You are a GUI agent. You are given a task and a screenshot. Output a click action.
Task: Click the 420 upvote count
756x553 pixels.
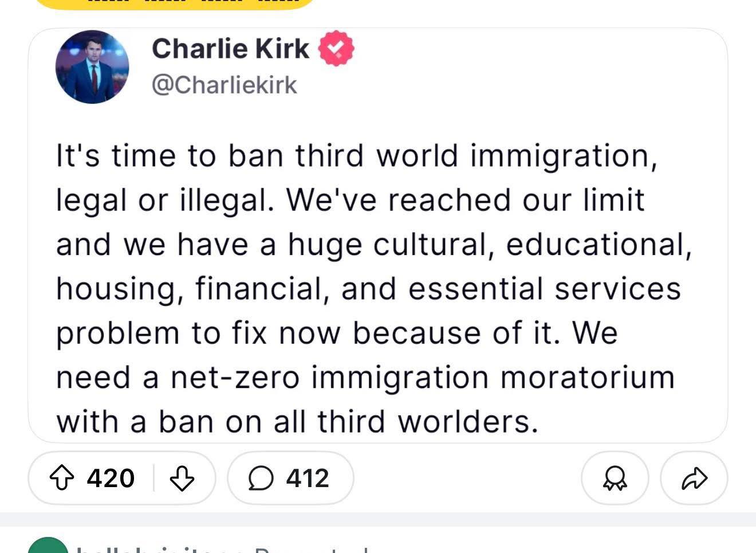click(111, 478)
